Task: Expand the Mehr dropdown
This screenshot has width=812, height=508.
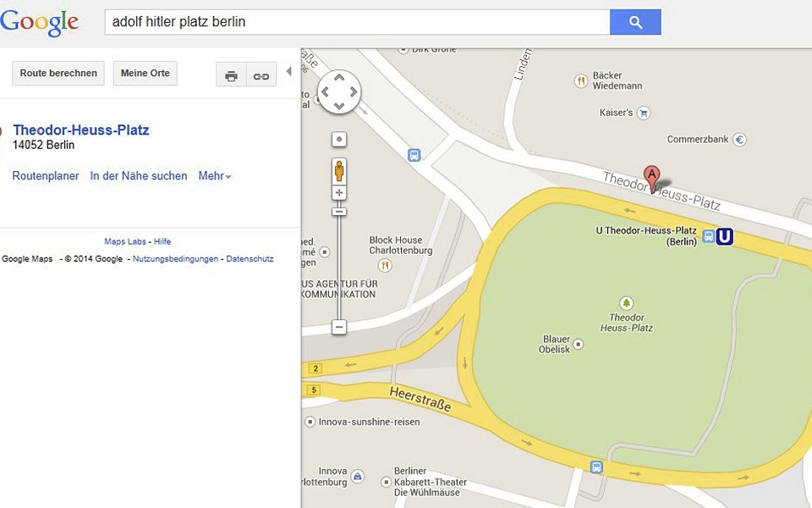Action: pos(214,176)
